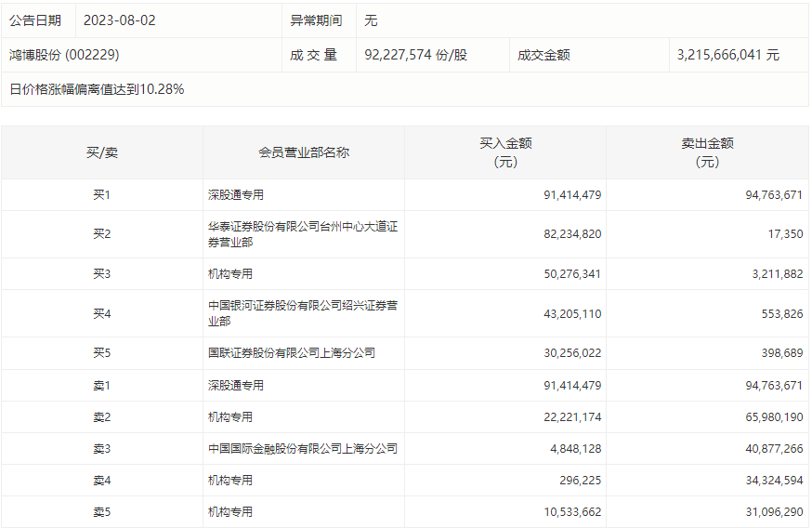Click the 会员营业部名称 column header
The width and height of the screenshot is (812, 528).
point(304,152)
